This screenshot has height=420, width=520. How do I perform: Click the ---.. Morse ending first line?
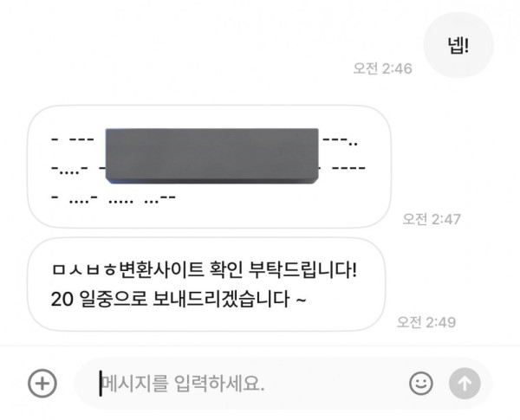coord(340,141)
